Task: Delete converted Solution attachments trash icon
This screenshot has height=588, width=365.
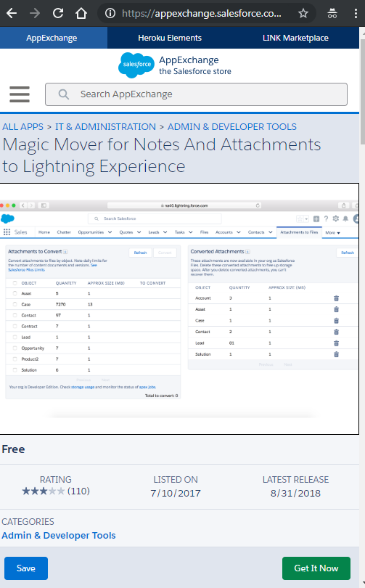Action: pos(336,354)
